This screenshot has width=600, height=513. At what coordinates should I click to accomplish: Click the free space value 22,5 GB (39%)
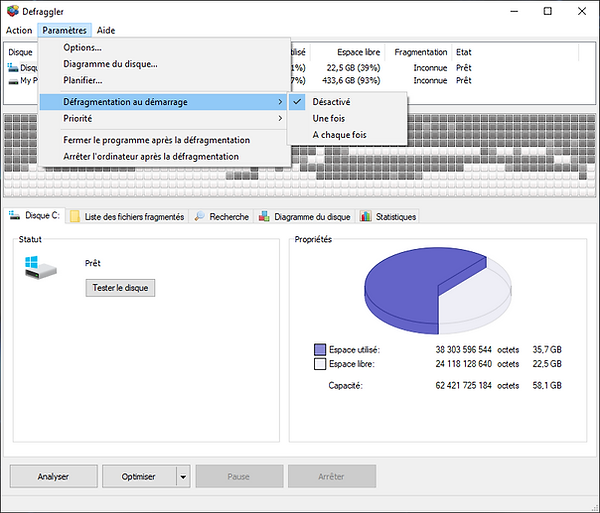[x=353, y=68]
